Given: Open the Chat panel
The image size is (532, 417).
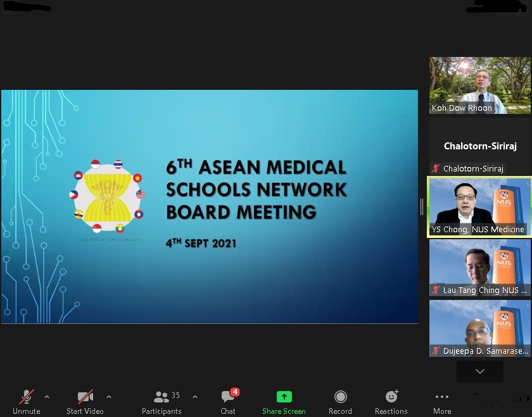Looking at the screenshot, I should [x=227, y=397].
